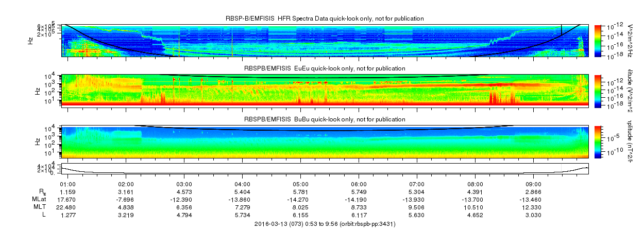Click the EuEu quick-look panel title
Screen dimensions: 644x231
point(325,68)
